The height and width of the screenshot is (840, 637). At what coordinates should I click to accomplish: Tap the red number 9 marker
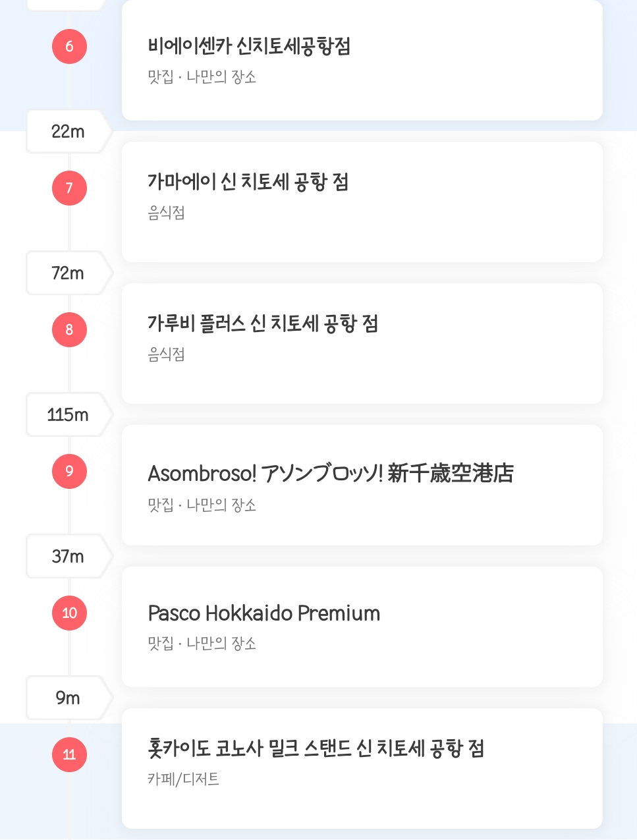click(69, 472)
